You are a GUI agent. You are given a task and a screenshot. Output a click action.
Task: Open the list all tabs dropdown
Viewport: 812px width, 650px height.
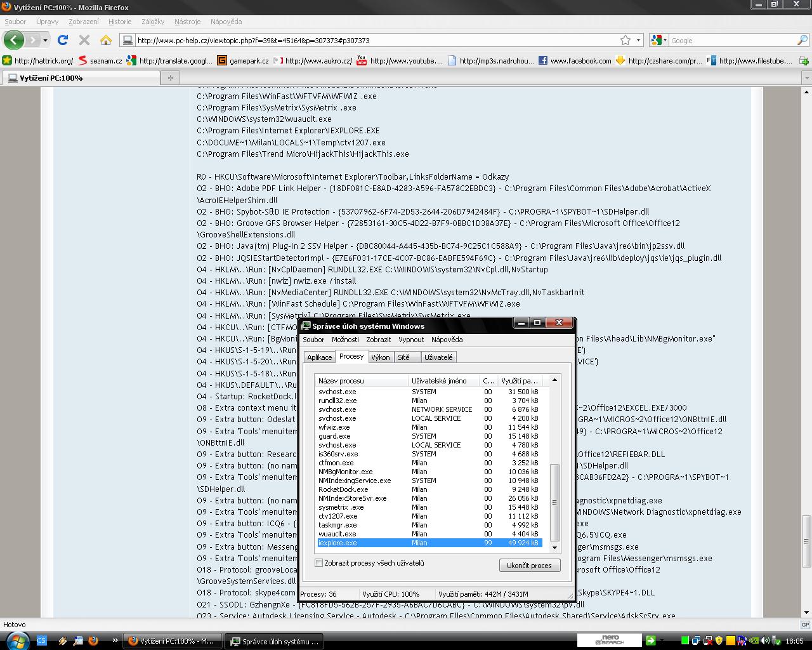coord(807,77)
